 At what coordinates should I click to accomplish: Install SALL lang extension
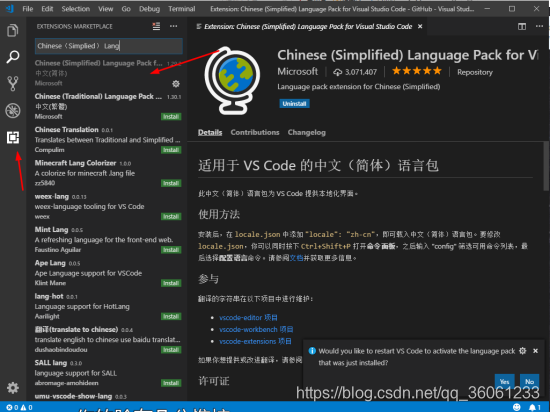coord(171,383)
